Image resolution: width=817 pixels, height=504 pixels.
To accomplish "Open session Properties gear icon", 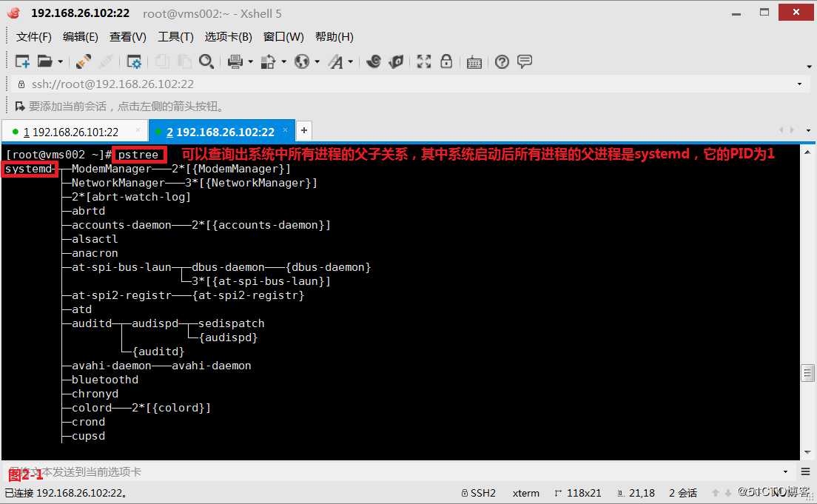I will click(x=134, y=61).
